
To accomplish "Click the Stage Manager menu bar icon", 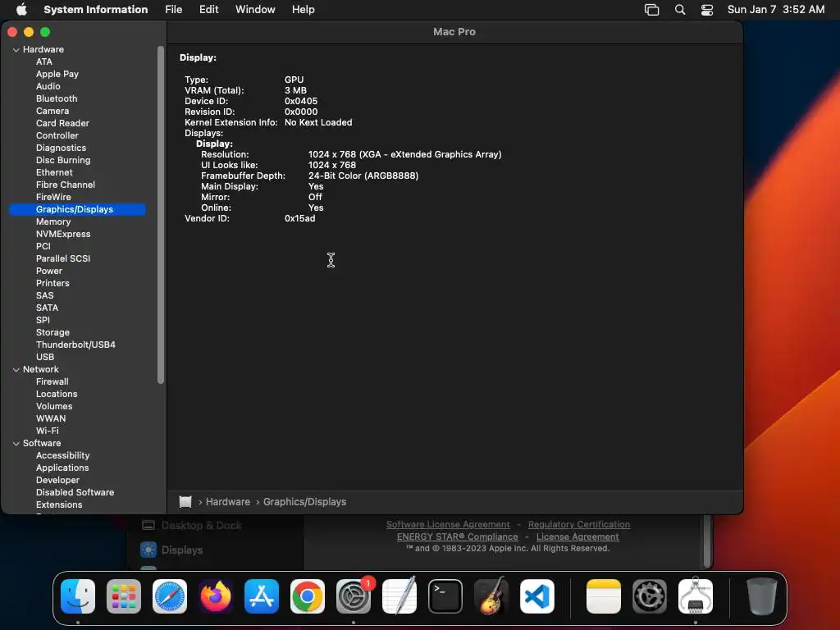I will [651, 10].
